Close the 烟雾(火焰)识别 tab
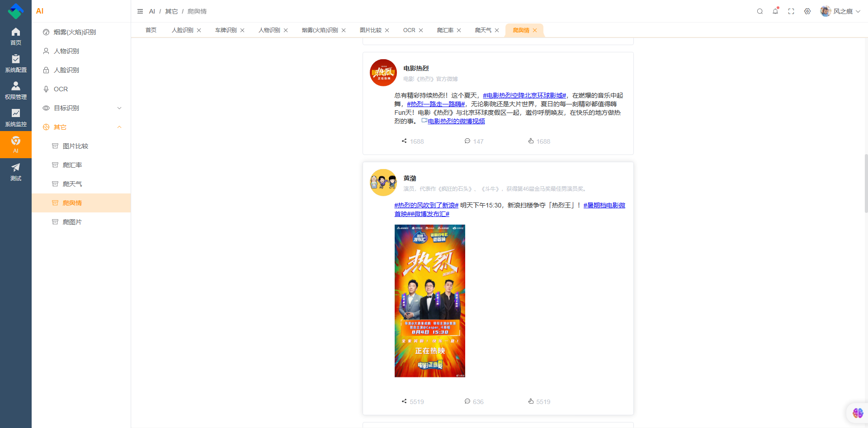The image size is (868, 428). tap(344, 30)
